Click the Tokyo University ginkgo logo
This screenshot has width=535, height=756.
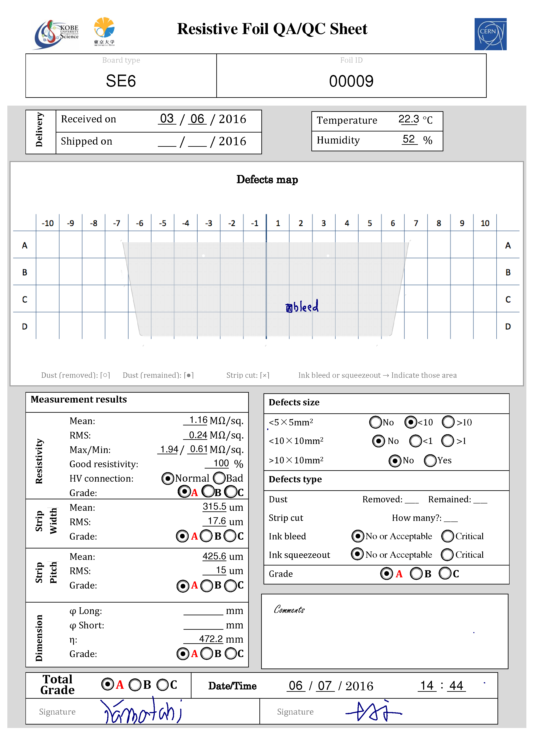pyautogui.click(x=104, y=31)
